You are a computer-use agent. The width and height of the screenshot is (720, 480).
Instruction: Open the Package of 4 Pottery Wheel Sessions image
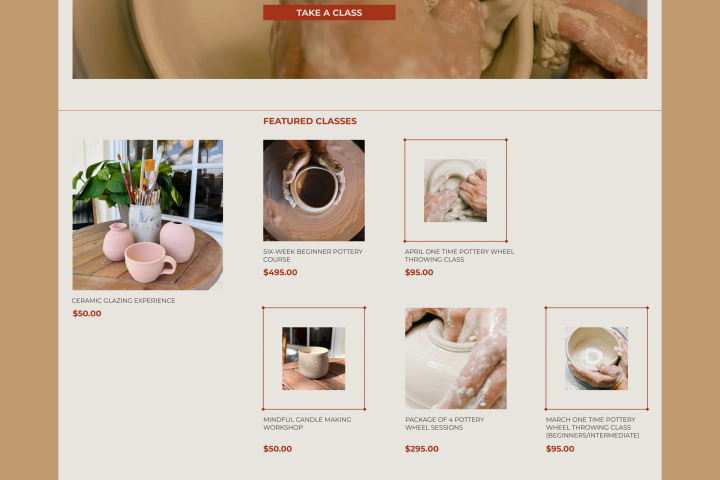pos(456,358)
